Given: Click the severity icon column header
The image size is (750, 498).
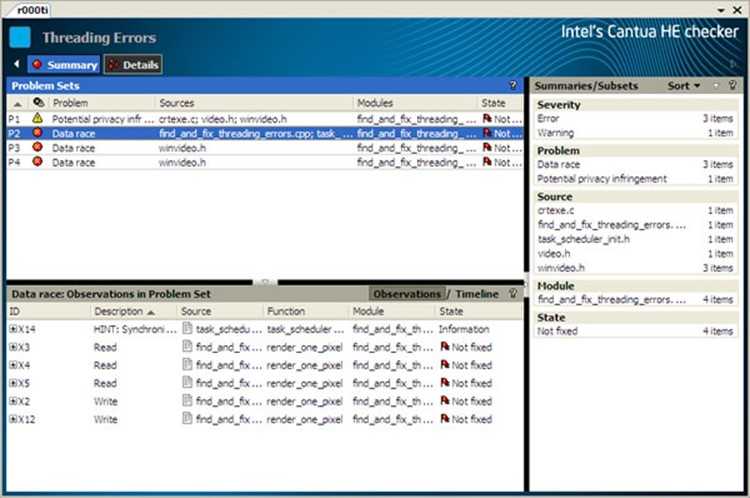Looking at the screenshot, I should 39,102.
